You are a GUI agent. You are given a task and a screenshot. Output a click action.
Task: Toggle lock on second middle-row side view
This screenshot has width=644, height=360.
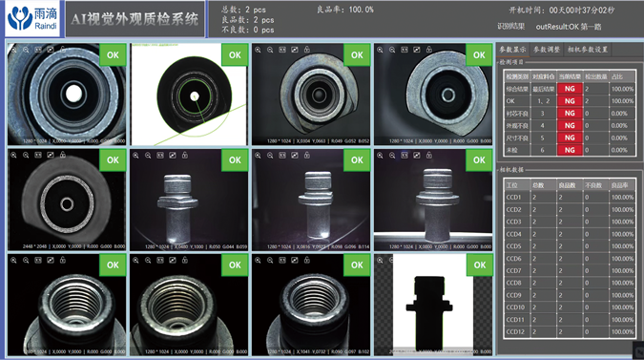pos(185,156)
